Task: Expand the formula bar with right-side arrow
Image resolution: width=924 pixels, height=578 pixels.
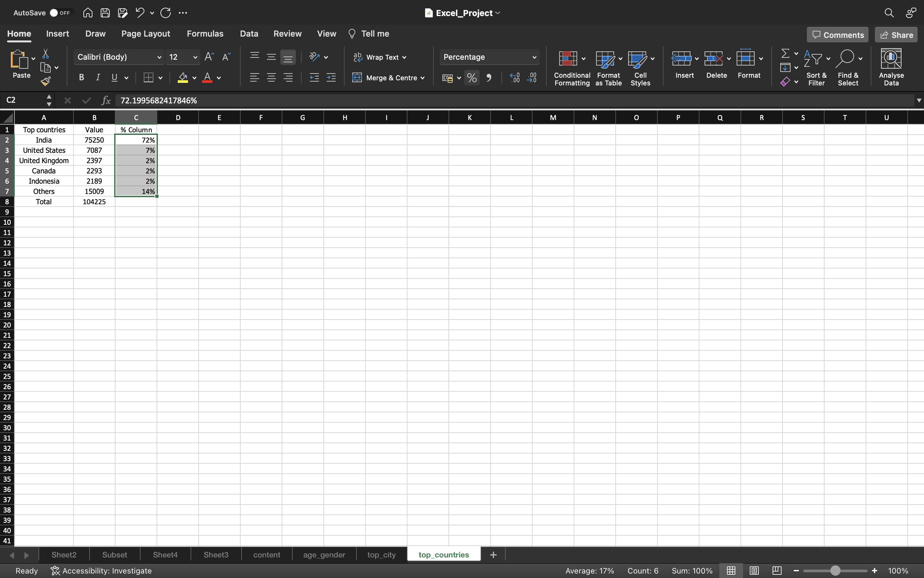Action: 919,101
